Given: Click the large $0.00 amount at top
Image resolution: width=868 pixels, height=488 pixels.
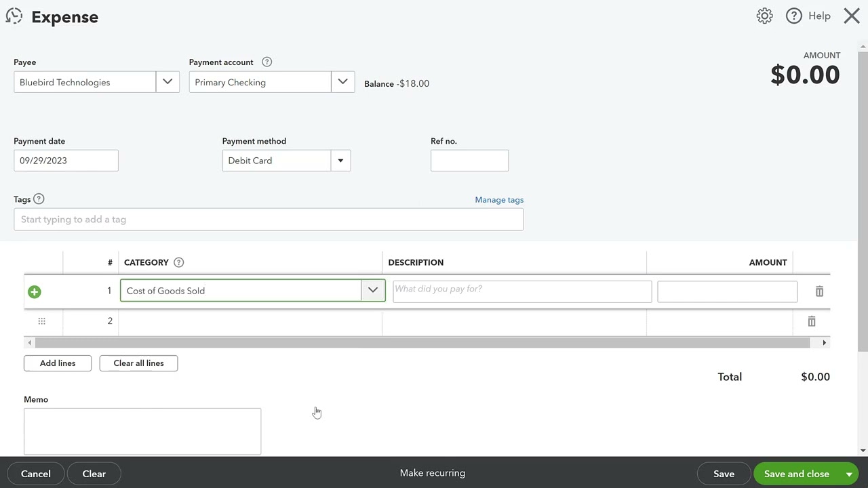Looking at the screenshot, I should point(806,75).
